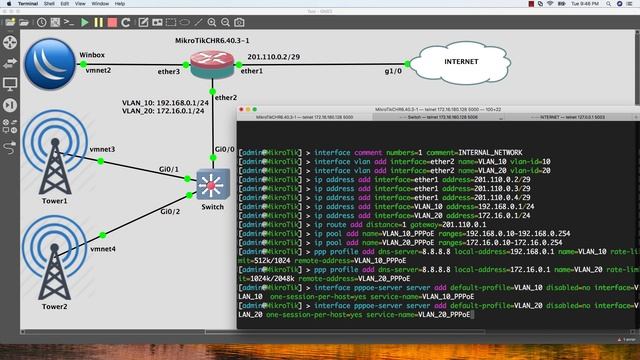The height and width of the screenshot is (360, 640).
Task: Click the open project folder icon
Action: (x=24, y=22)
